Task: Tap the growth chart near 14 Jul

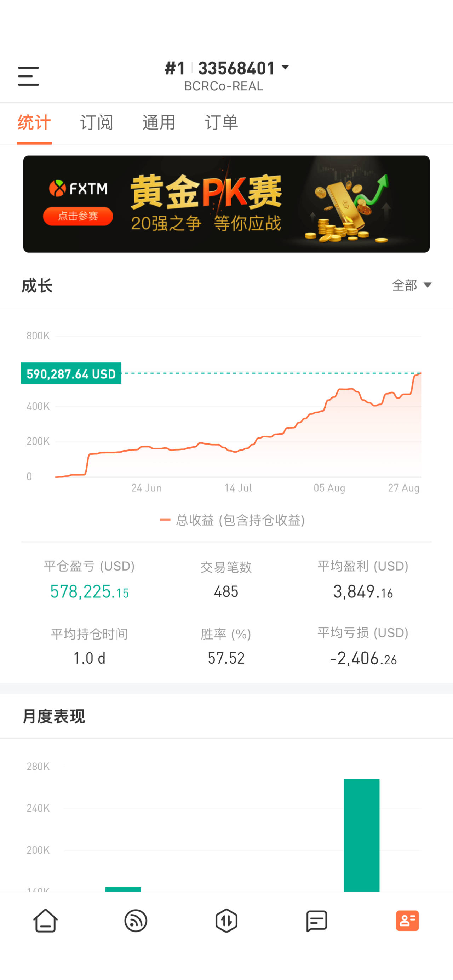Action: [238, 451]
